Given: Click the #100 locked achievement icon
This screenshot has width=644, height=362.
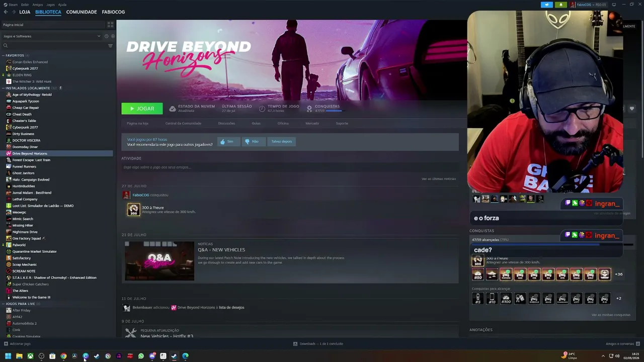Looking at the screenshot, I should point(506,299).
